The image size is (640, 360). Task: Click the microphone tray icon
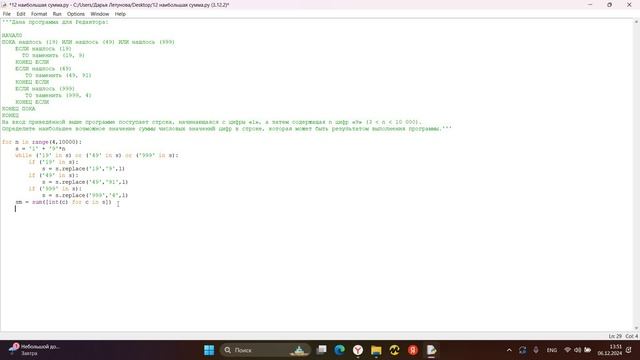click(x=536, y=350)
